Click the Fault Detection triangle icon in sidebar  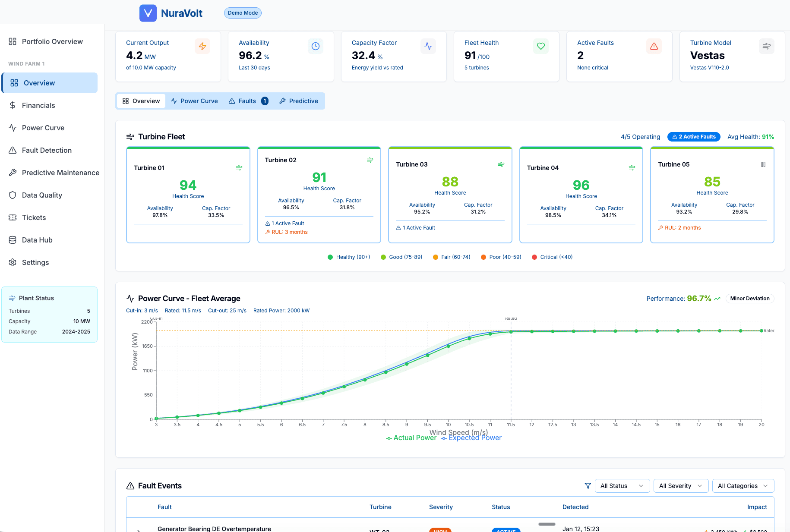coord(13,150)
